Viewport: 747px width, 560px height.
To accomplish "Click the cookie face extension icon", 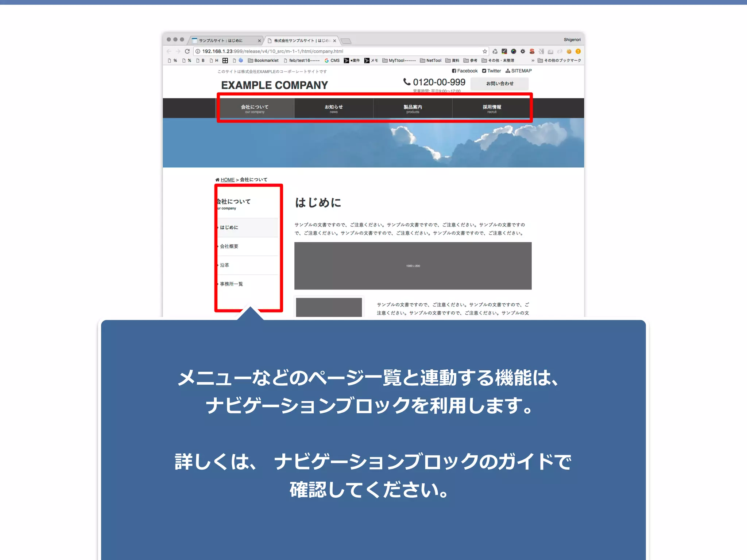I will 569,51.
